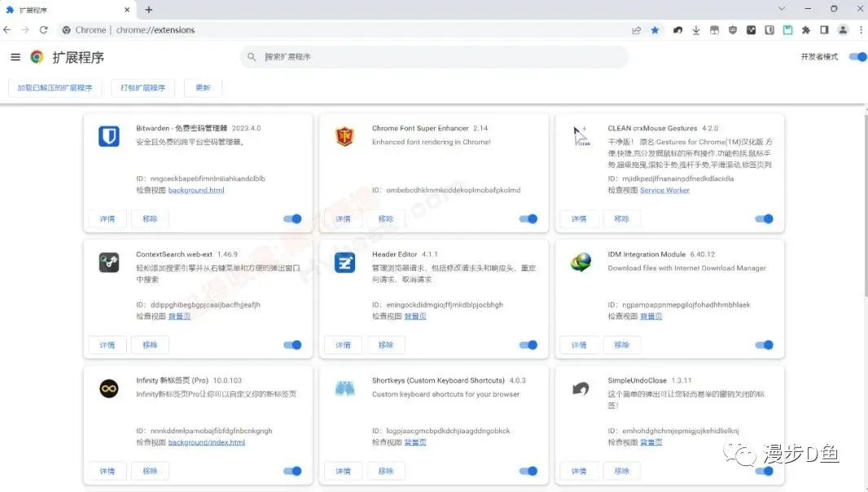This screenshot has width=868, height=492.
Task: Open Bitwarden 详情 details button
Action: coord(107,219)
